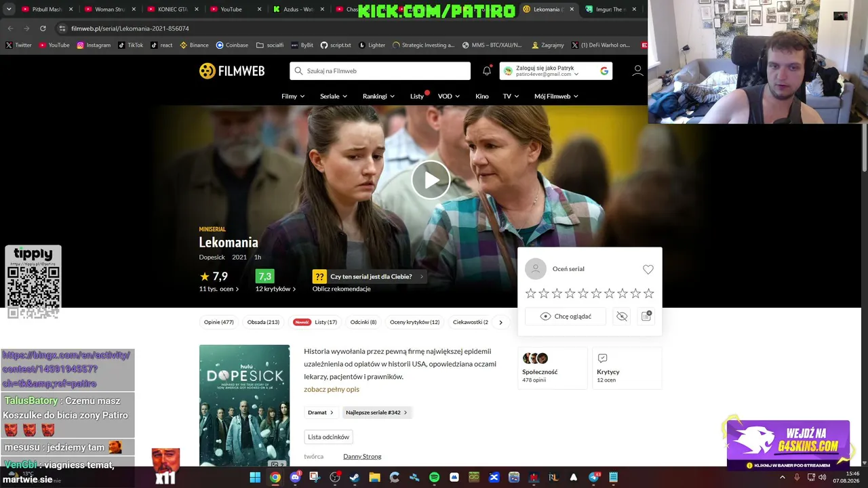Switch to the Odcinki (8) tab
Image resolution: width=868 pixels, height=488 pixels.
[363, 322]
